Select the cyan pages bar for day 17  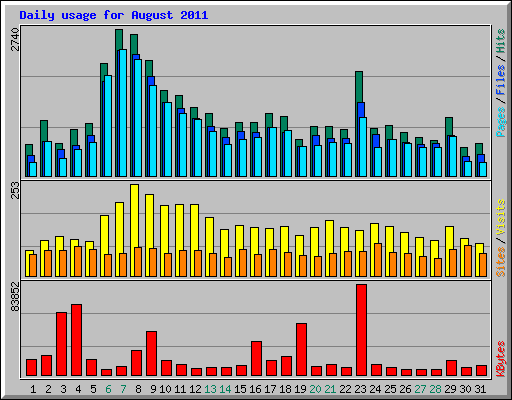pyautogui.click(x=273, y=152)
